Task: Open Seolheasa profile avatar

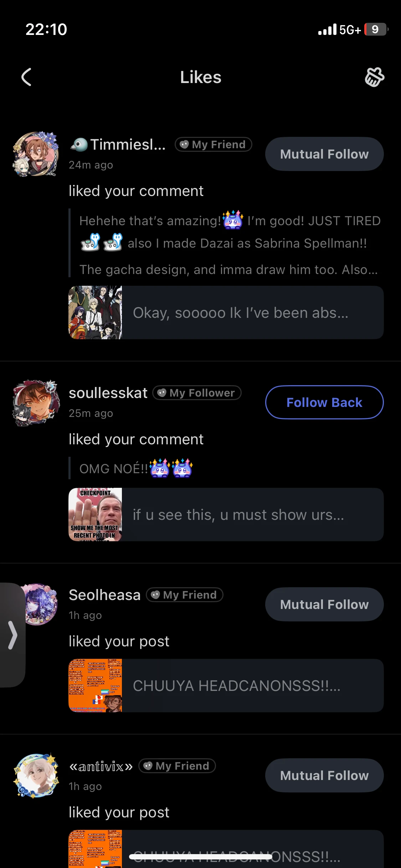Action: point(40,604)
